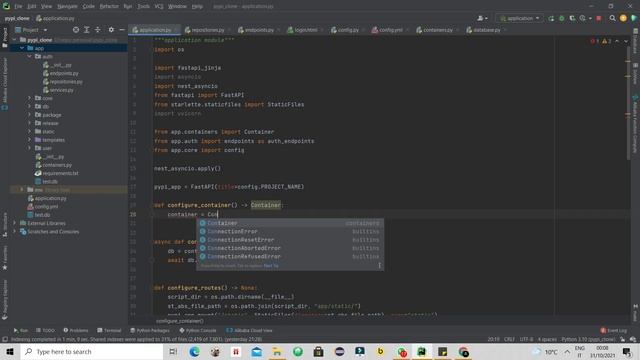This screenshot has width=640, height=360.
Task: Go to next highlighted error arrow
Action: (x=626, y=41)
